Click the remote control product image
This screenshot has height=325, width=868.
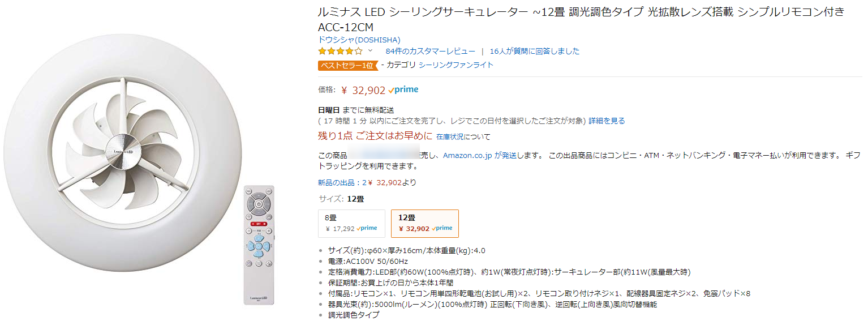coord(259,245)
